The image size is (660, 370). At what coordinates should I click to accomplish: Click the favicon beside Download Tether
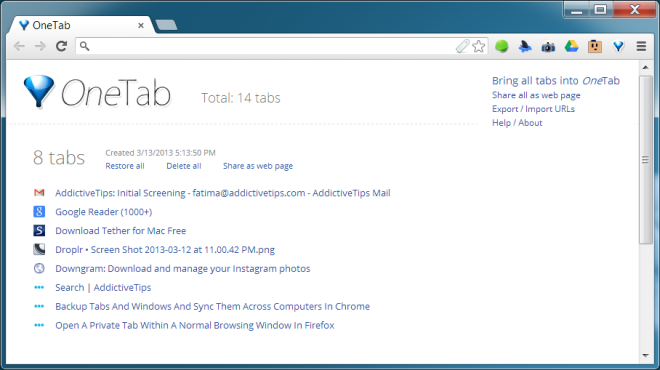tap(39, 230)
